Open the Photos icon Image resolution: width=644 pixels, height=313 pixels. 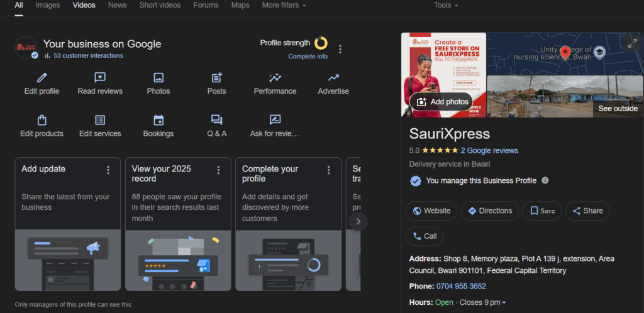(158, 77)
